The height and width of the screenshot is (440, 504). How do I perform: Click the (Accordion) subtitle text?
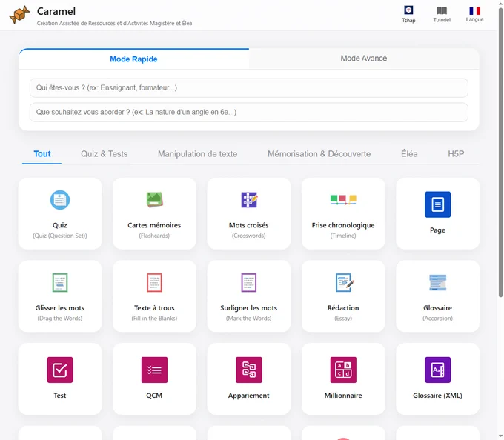(x=437, y=319)
